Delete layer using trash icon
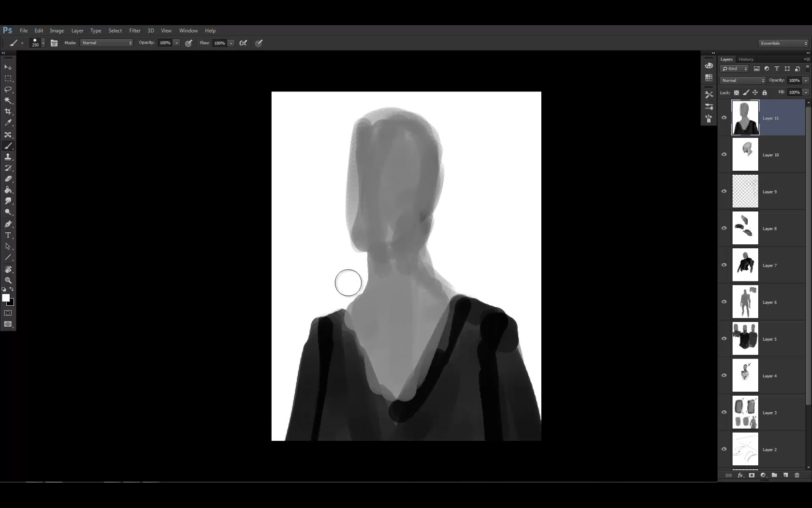 pyautogui.click(x=797, y=475)
